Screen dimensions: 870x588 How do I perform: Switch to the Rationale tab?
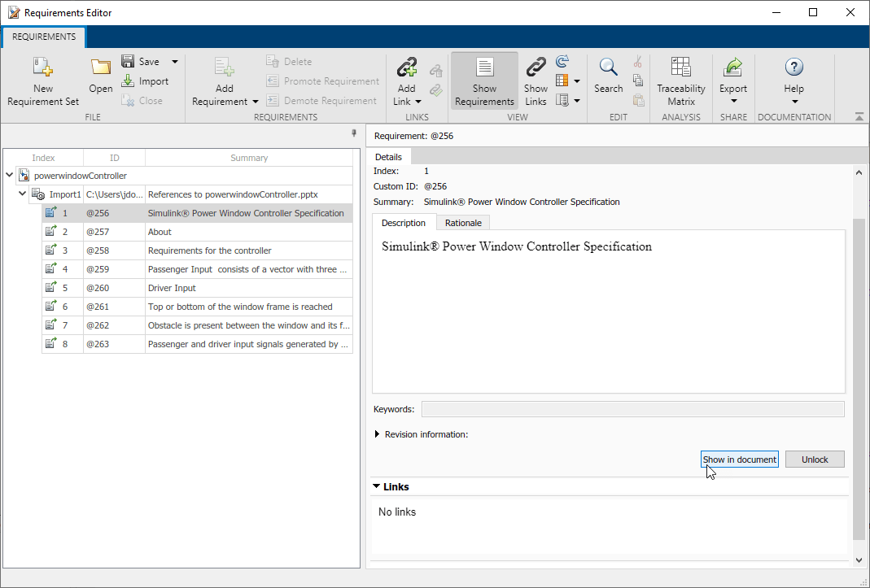tap(462, 222)
